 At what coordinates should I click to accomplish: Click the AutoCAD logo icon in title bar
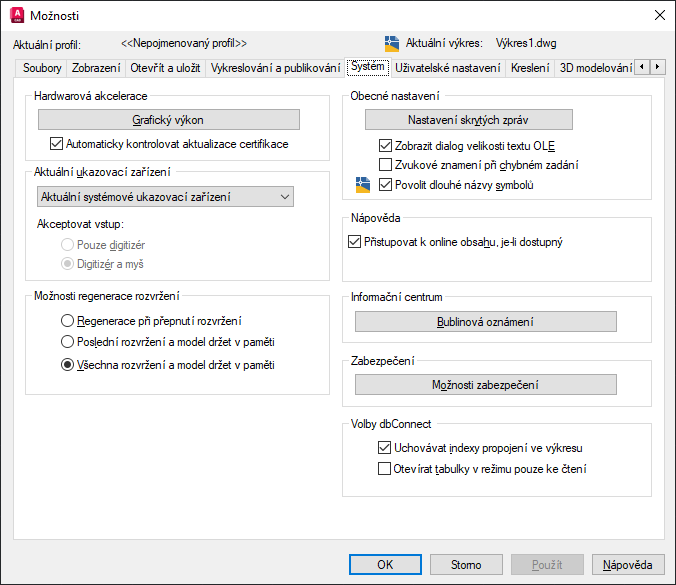pos(16,15)
